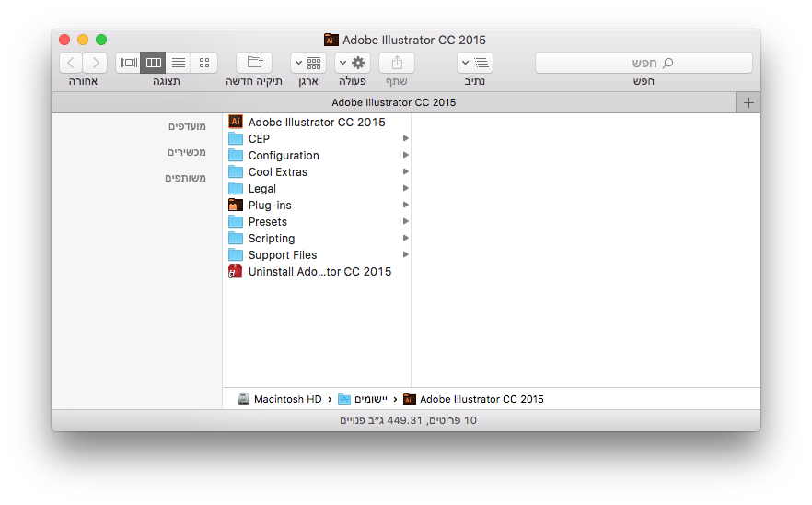Open the arrange items dropdown
The image size is (812, 505).
tap(308, 63)
